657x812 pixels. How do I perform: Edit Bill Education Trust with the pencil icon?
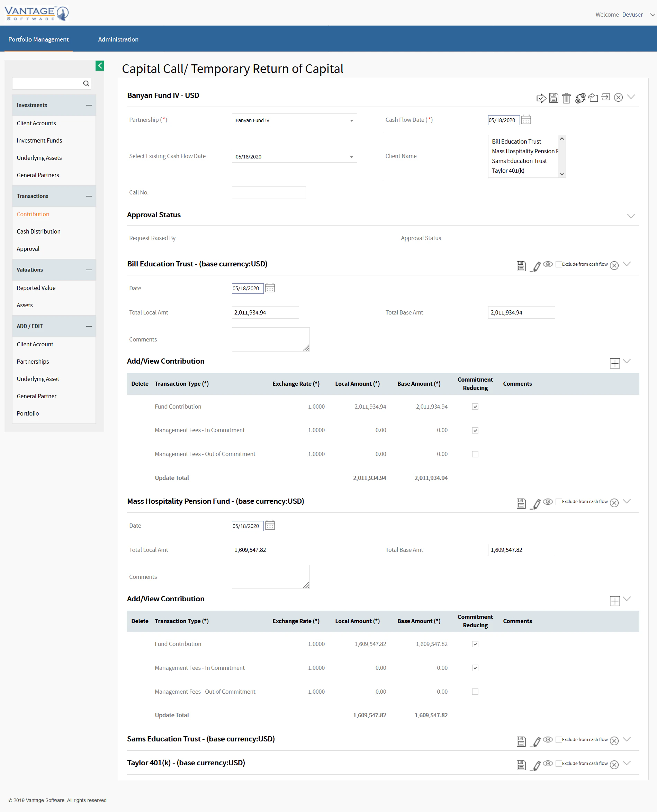click(536, 266)
